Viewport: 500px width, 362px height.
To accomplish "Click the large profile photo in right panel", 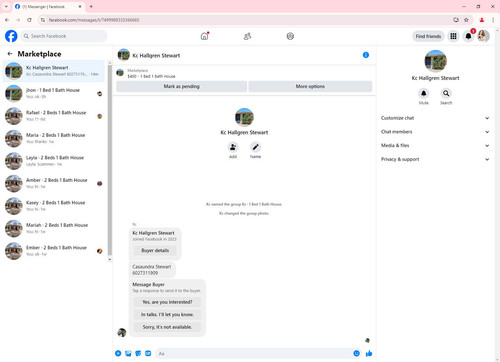I will 435,61.
